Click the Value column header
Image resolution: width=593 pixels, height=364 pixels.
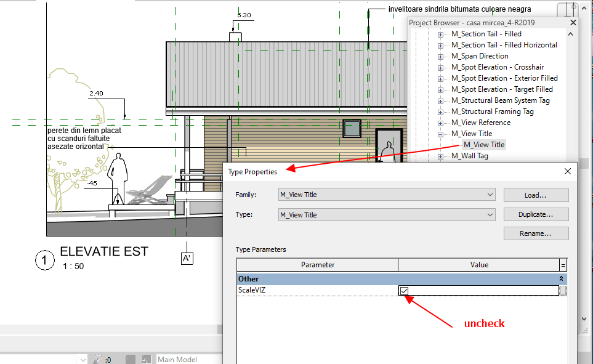(479, 265)
